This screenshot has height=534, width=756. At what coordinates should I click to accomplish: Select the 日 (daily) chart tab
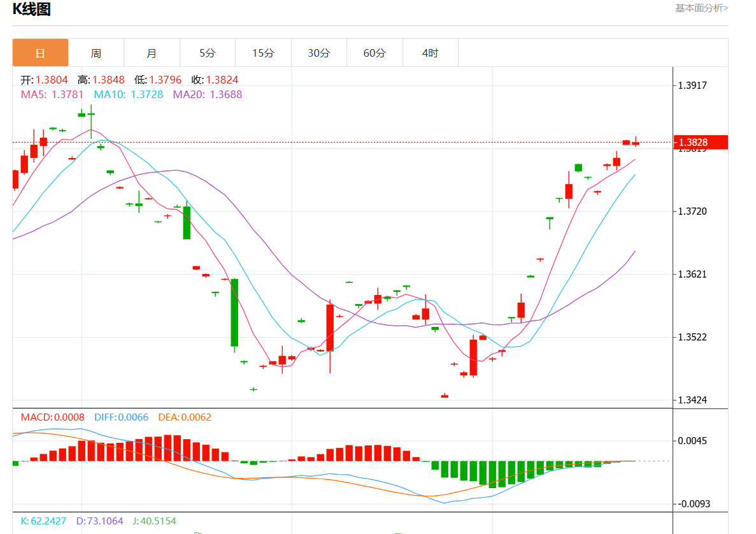point(40,53)
